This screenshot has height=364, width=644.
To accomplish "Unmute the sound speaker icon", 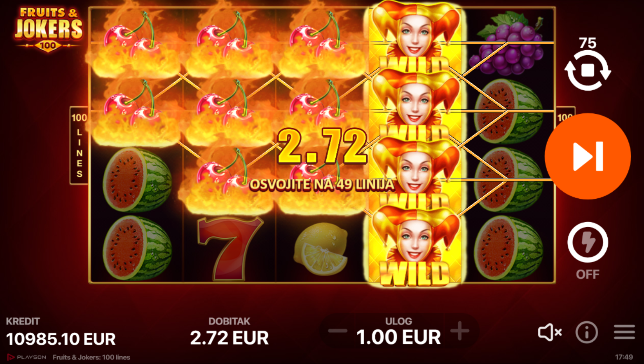I will 550,332.
